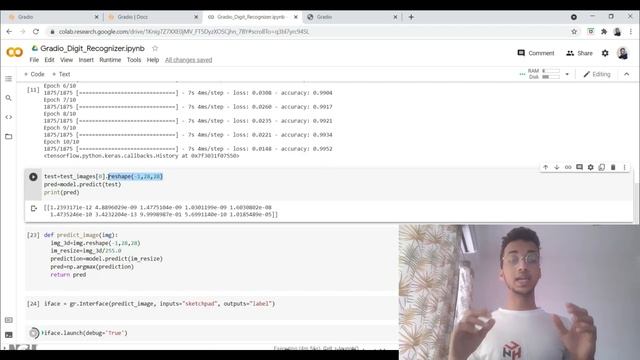Open the Tools menu
Image resolution: width=640 pixels, height=360 pixels.
pyautogui.click(x=134, y=60)
